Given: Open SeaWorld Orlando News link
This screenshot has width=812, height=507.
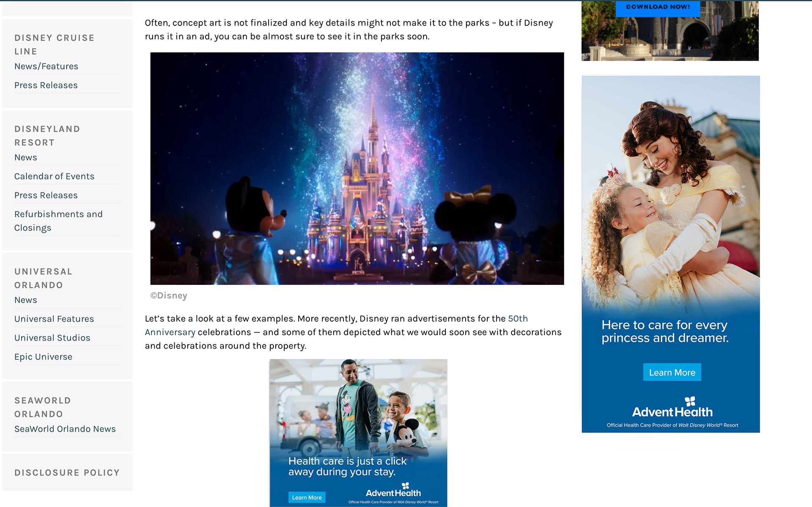Looking at the screenshot, I should click(65, 429).
